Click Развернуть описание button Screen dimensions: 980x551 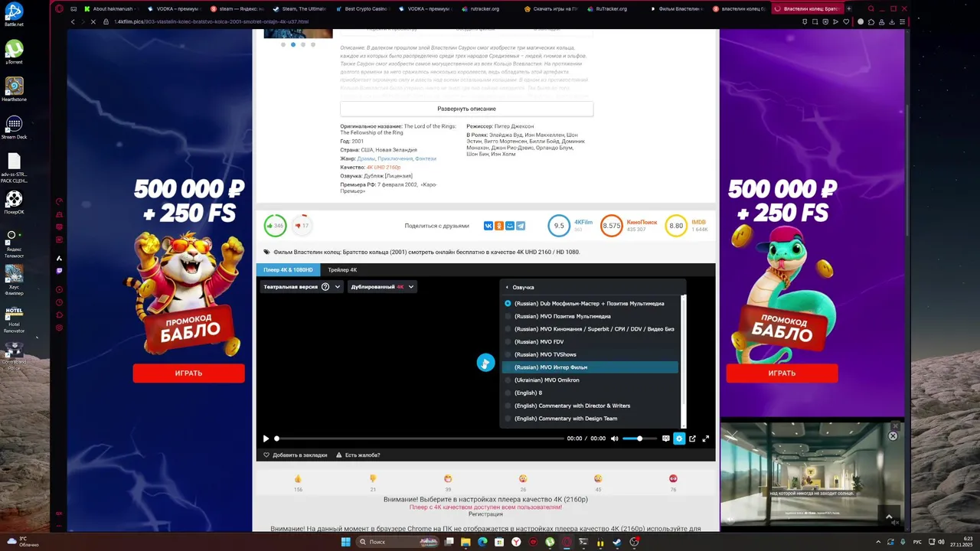[466, 109]
